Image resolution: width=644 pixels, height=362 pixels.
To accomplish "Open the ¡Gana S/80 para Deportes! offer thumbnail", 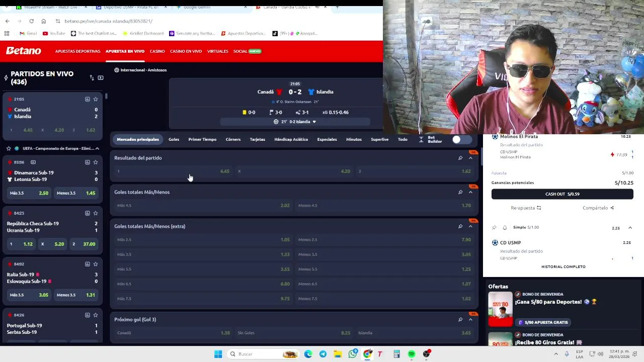I will point(500,309).
